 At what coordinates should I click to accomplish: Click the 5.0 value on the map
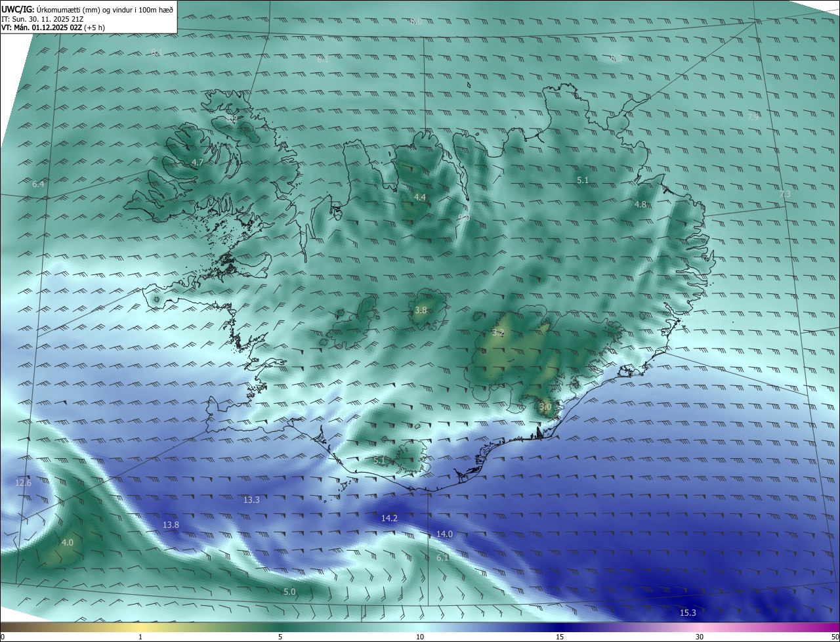[289, 592]
